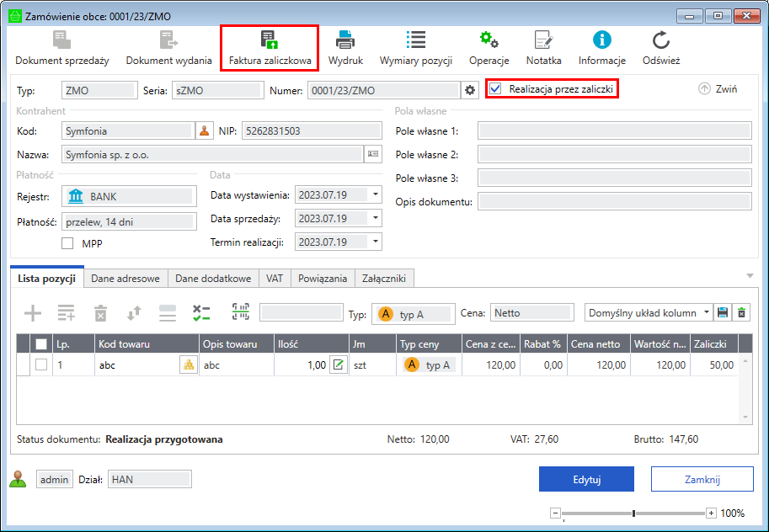Open the Operacje gears icon

489,40
